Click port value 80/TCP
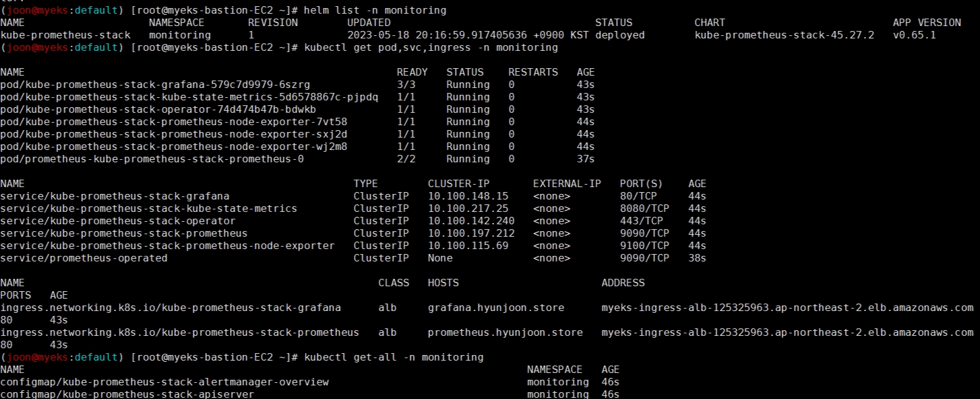The width and height of the screenshot is (980, 399). pos(638,196)
